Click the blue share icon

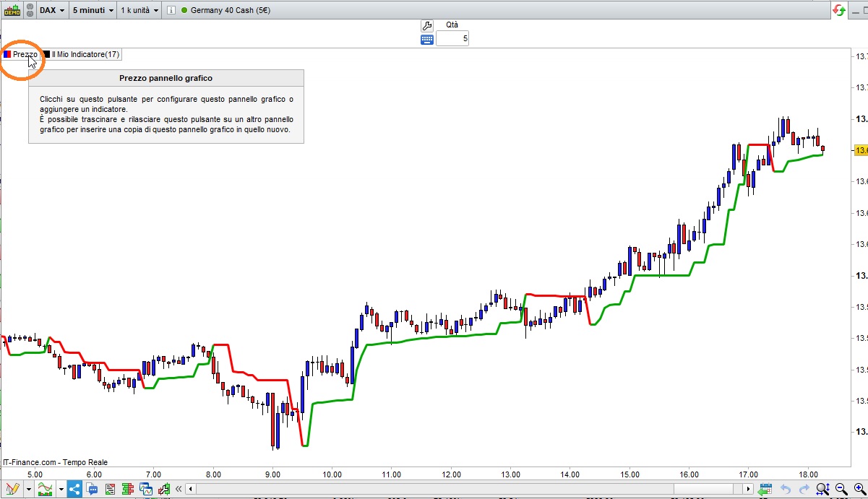(75, 489)
